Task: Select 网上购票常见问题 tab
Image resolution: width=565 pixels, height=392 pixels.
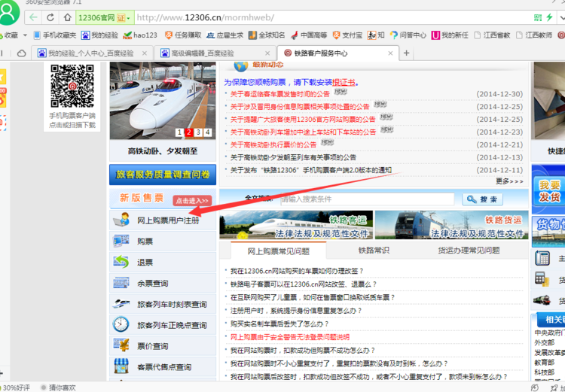Action: [x=279, y=251]
